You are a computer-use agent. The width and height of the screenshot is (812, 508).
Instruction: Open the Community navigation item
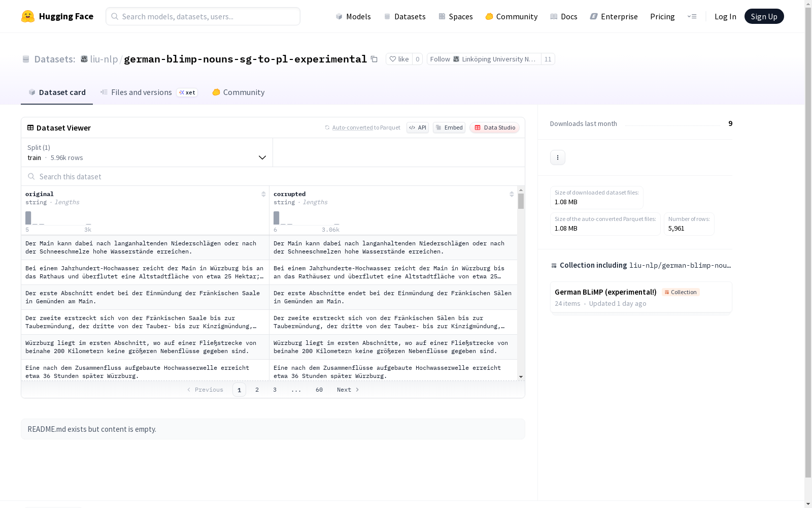pos(511,16)
